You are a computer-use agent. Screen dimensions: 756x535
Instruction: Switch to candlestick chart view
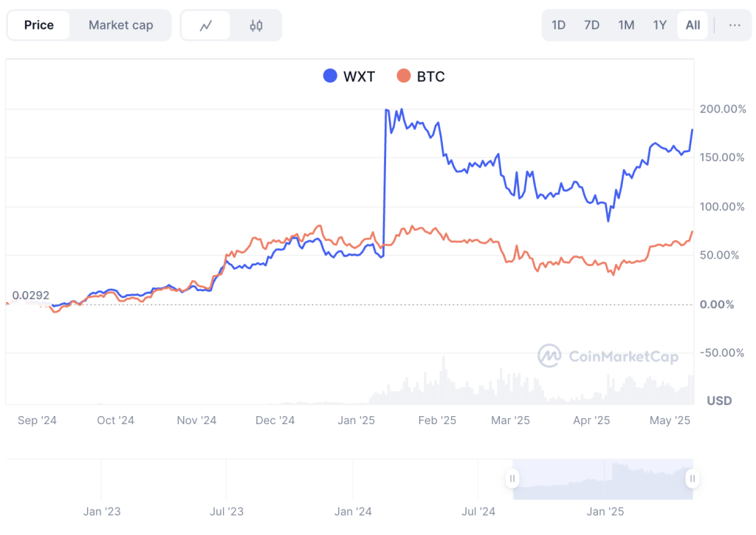pos(256,25)
